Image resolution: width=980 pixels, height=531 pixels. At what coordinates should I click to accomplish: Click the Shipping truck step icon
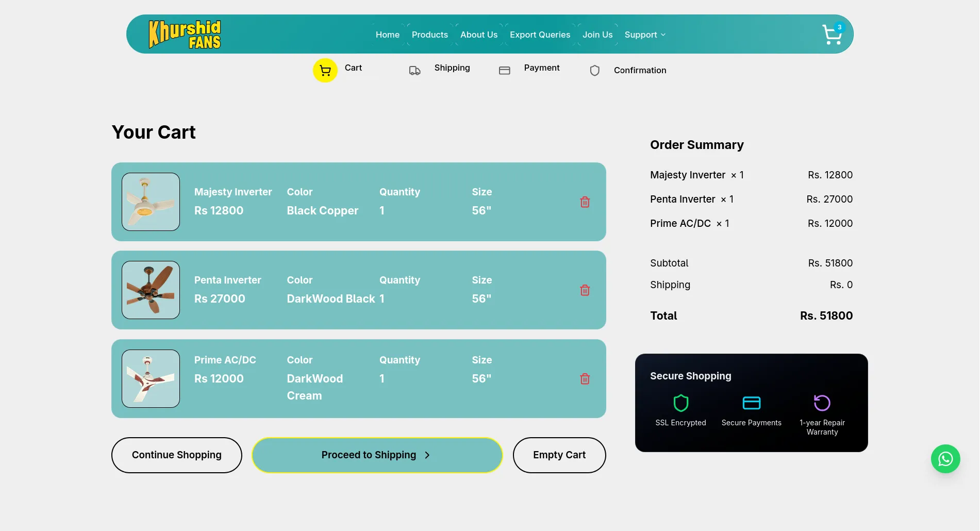[415, 71]
